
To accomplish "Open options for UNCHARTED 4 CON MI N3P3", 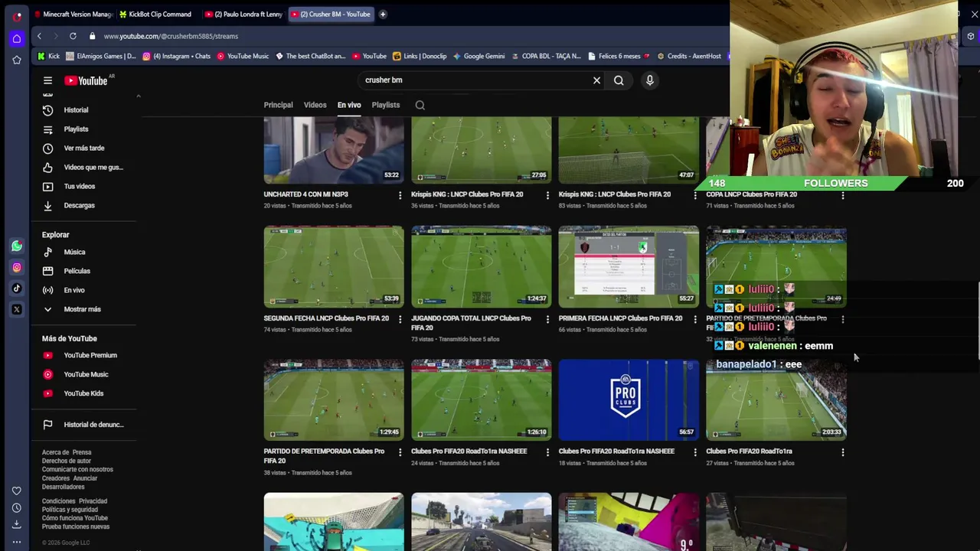I will 400,195.
